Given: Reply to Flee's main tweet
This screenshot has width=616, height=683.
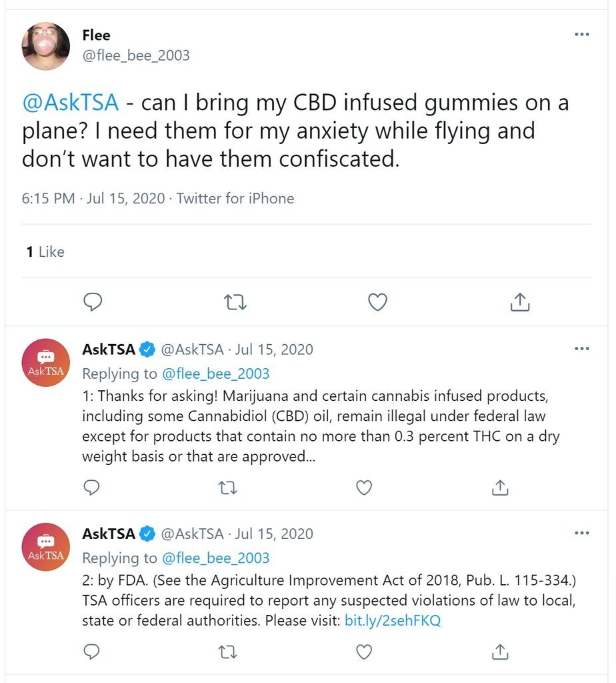Looking at the screenshot, I should coord(93,301).
